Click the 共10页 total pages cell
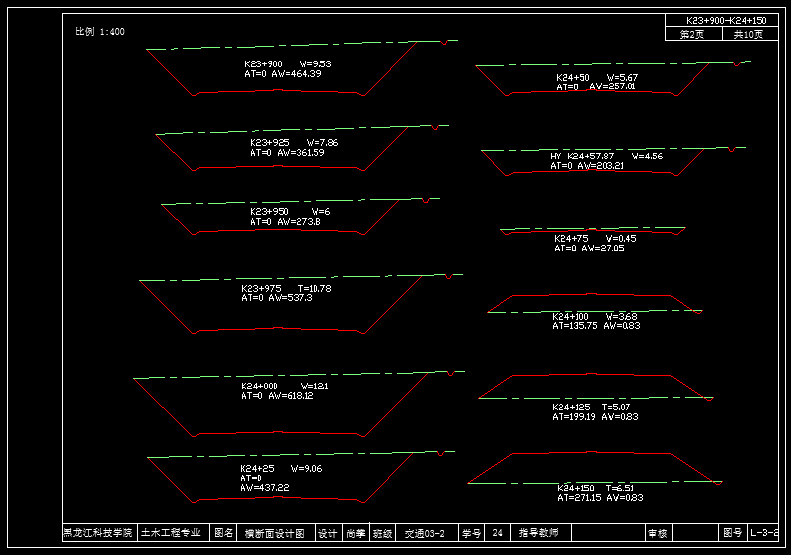The height and width of the screenshot is (555, 791). (748, 34)
